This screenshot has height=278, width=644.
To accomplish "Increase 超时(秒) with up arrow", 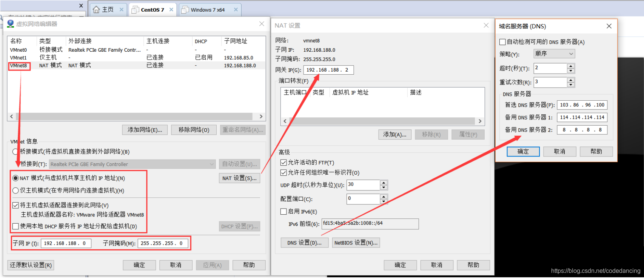I will click(571, 66).
